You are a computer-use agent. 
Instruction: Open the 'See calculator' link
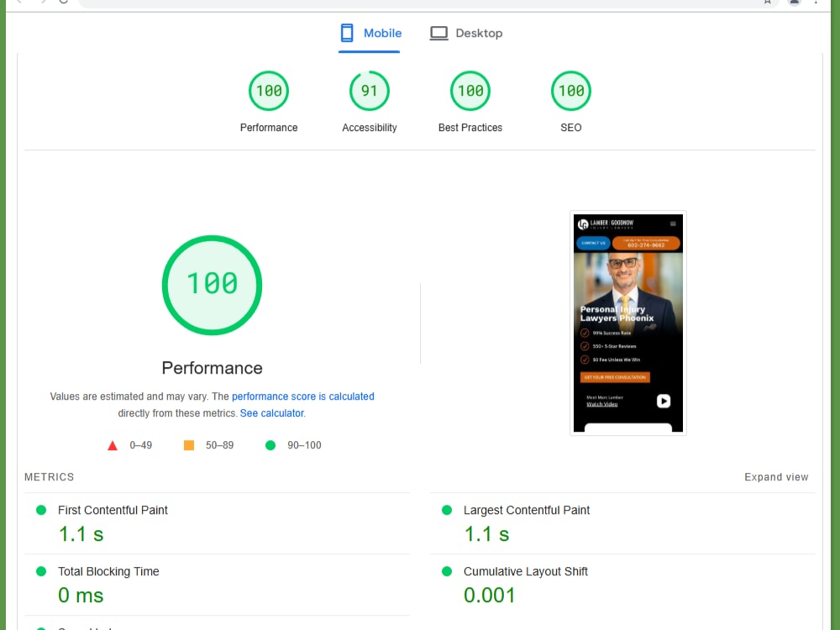pyautogui.click(x=272, y=413)
